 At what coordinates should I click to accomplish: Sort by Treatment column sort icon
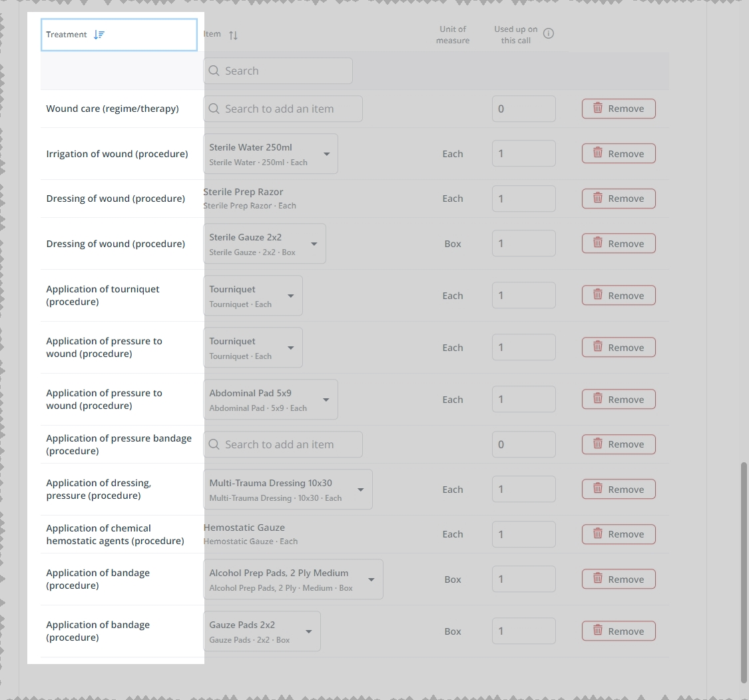click(x=99, y=35)
